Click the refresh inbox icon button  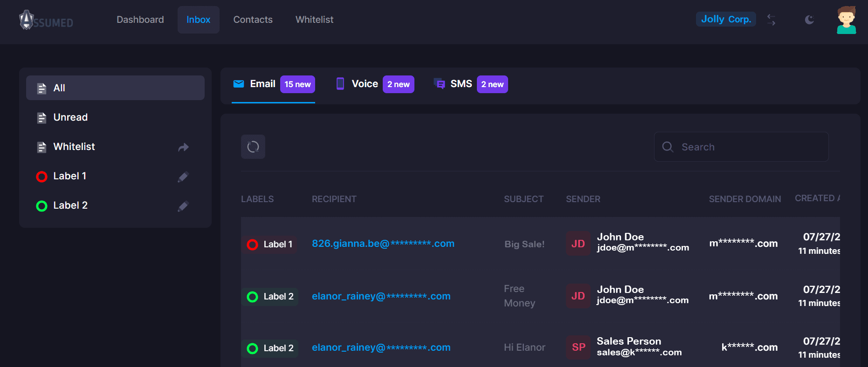pyautogui.click(x=253, y=147)
